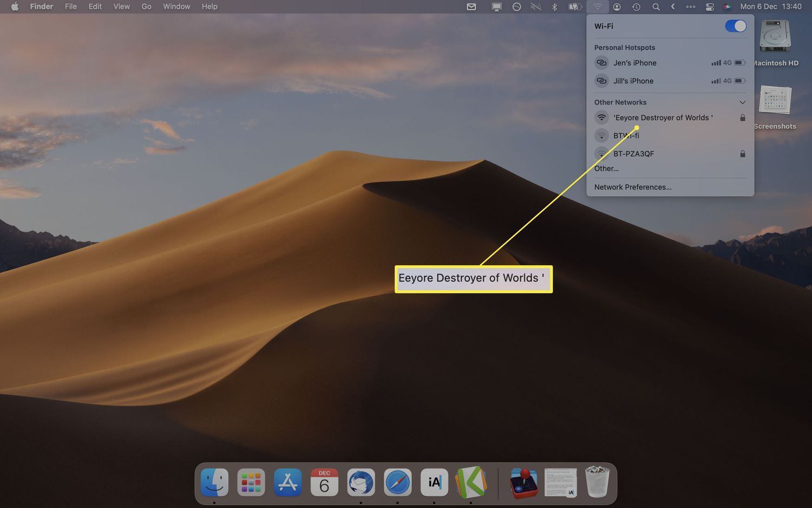Choose Other… to join a hidden network
The width and height of the screenshot is (812, 508).
pyautogui.click(x=606, y=168)
